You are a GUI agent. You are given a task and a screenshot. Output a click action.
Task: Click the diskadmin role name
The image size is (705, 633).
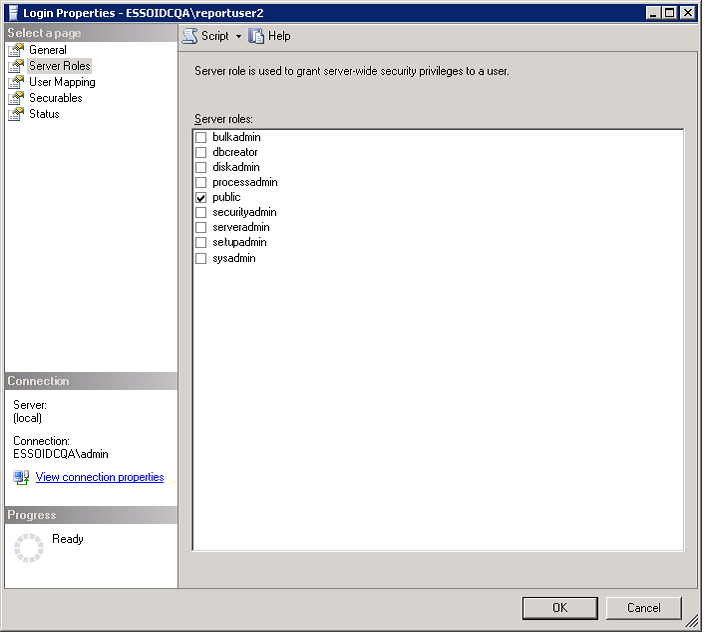(x=236, y=167)
